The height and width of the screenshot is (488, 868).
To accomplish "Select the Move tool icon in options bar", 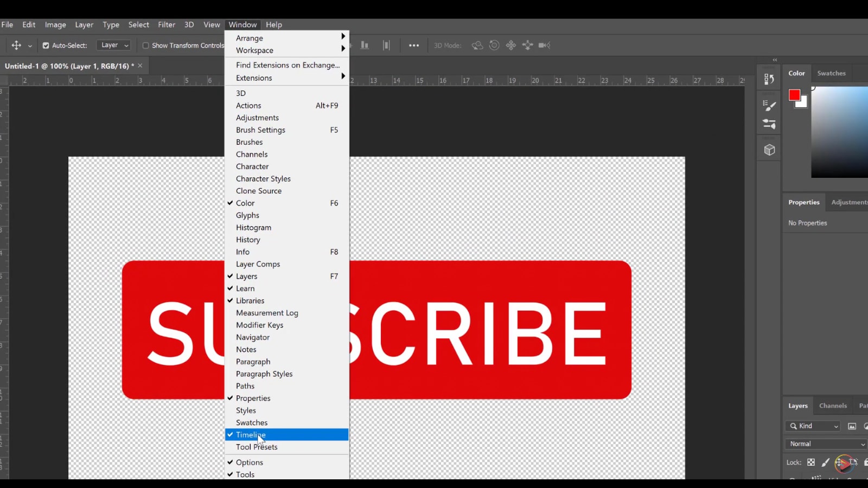I will click(x=16, y=46).
